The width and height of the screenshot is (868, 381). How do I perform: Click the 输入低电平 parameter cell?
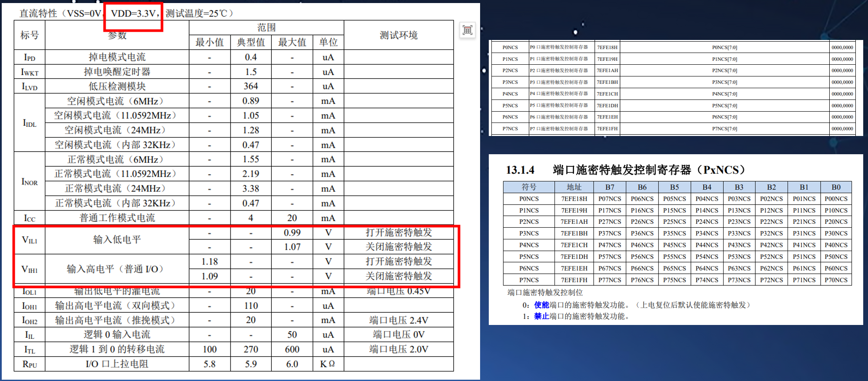point(117,239)
